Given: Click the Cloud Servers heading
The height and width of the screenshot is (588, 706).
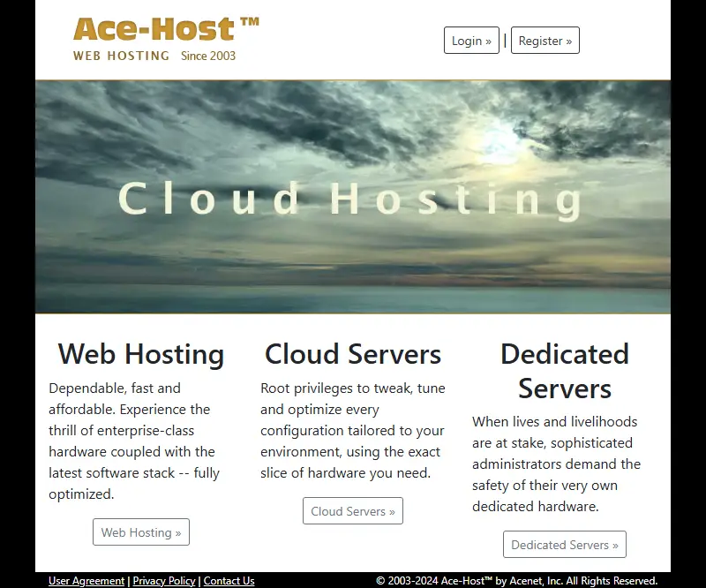Looking at the screenshot, I should (x=353, y=354).
